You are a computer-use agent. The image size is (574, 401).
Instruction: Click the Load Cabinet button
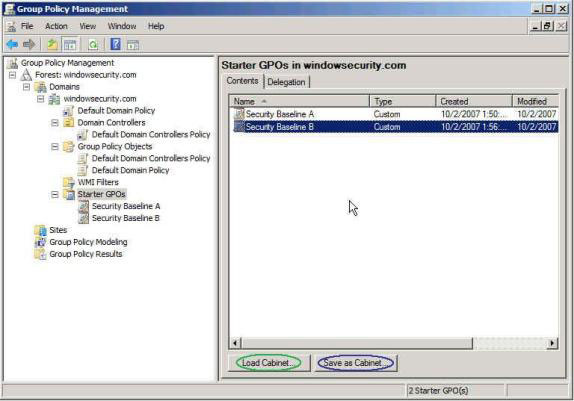coord(269,363)
